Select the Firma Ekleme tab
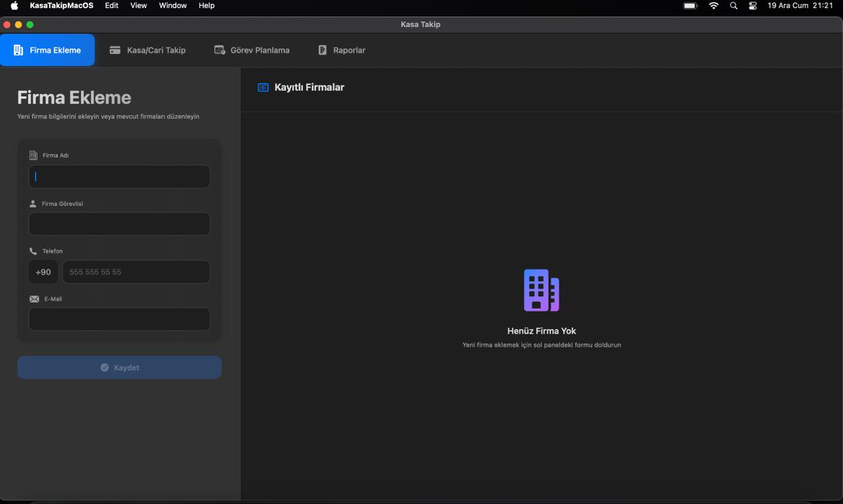 click(47, 49)
